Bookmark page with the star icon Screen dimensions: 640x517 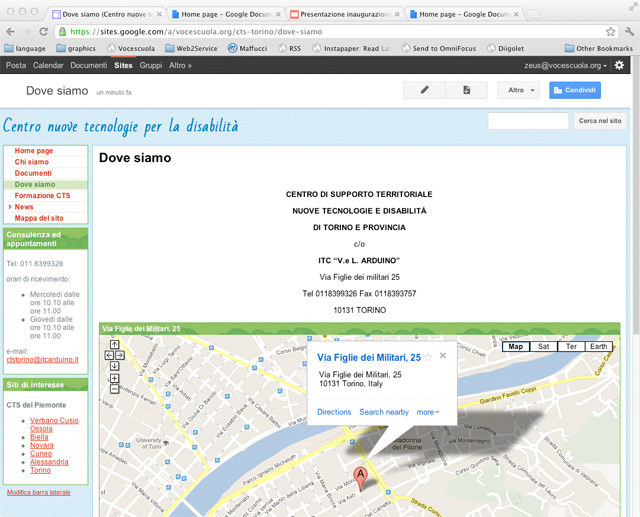610,32
